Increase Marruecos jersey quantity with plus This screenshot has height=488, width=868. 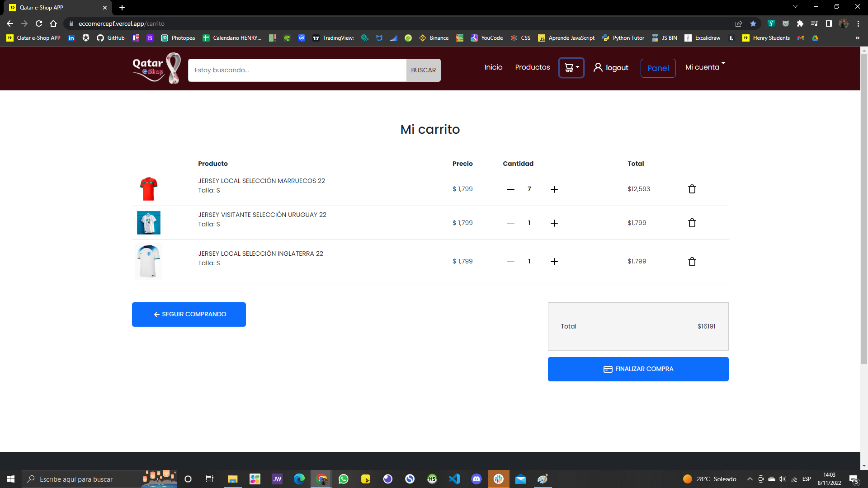tap(554, 189)
